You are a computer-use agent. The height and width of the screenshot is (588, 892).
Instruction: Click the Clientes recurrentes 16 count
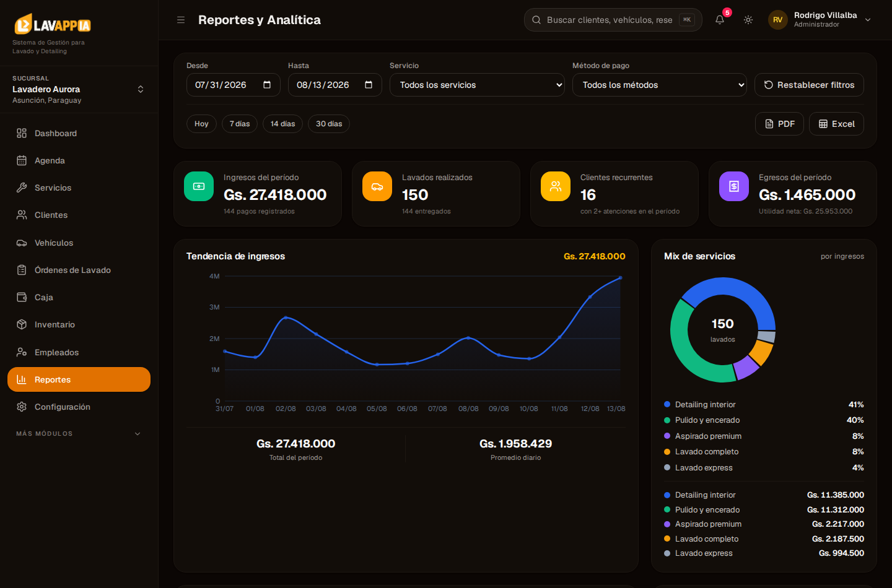pyautogui.click(x=588, y=195)
